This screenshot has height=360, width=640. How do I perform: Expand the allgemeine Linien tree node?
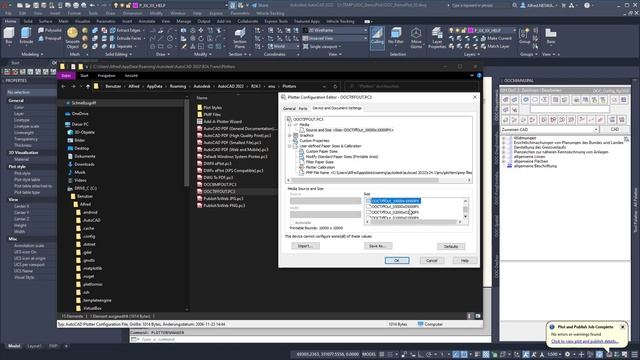click(x=504, y=157)
